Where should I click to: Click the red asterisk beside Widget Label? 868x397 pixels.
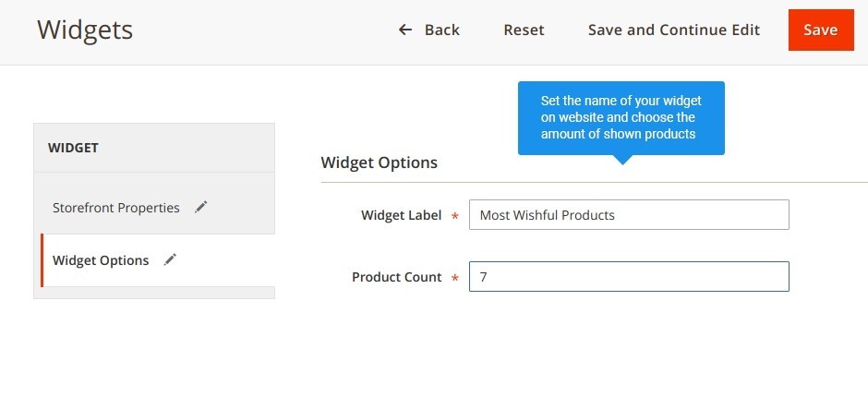455,216
